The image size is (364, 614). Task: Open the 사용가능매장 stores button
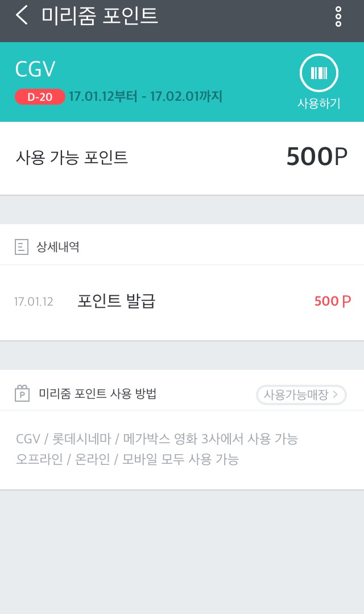coord(301,394)
